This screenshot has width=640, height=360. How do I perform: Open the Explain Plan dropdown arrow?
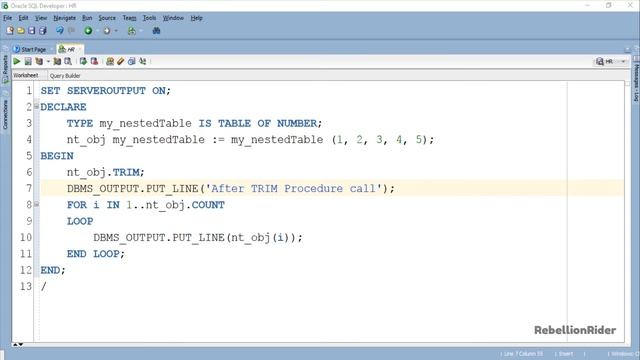tap(48, 62)
